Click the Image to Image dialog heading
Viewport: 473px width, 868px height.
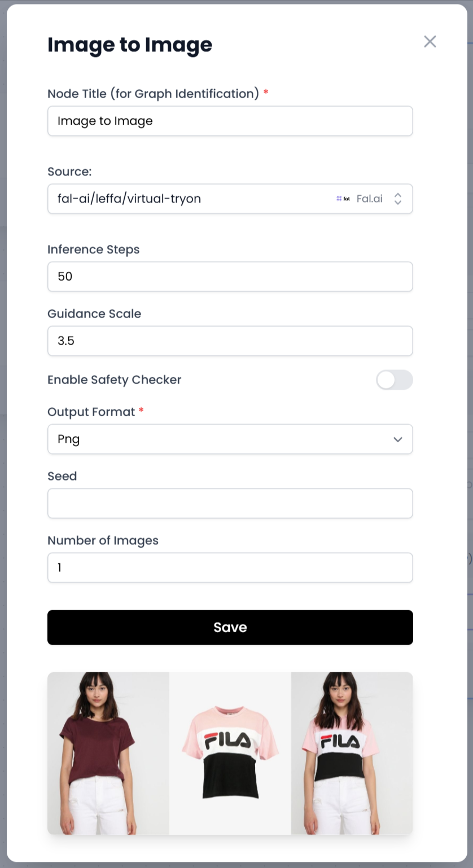(x=130, y=45)
